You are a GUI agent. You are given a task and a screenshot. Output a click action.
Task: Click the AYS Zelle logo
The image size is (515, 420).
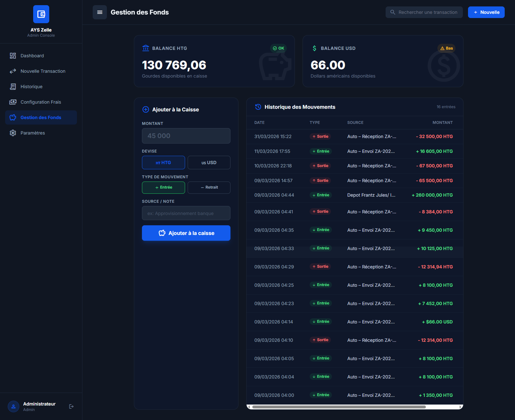(41, 14)
